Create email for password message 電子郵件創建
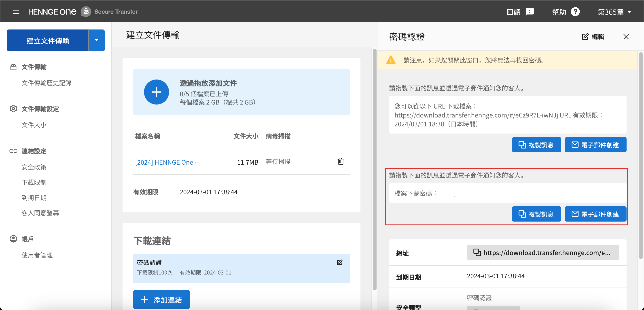The width and height of the screenshot is (644, 310). (595, 214)
